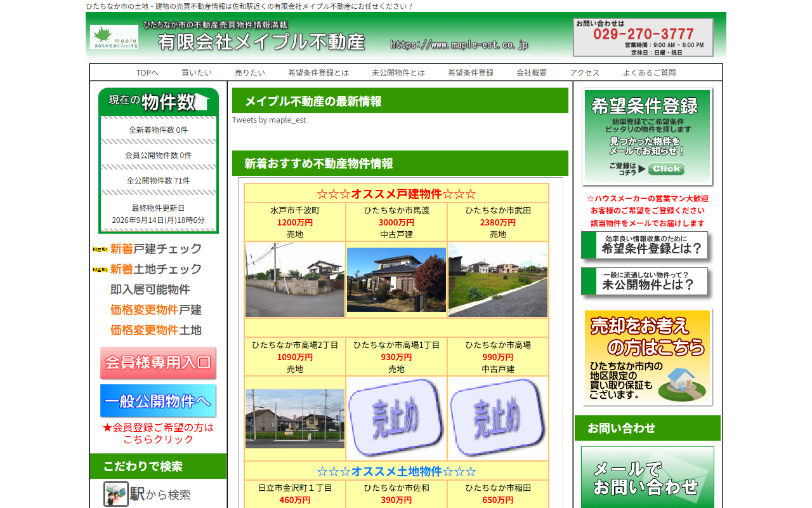The image size is (812, 508).
Task: Click 新着土地チェック link
Action: click(156, 269)
